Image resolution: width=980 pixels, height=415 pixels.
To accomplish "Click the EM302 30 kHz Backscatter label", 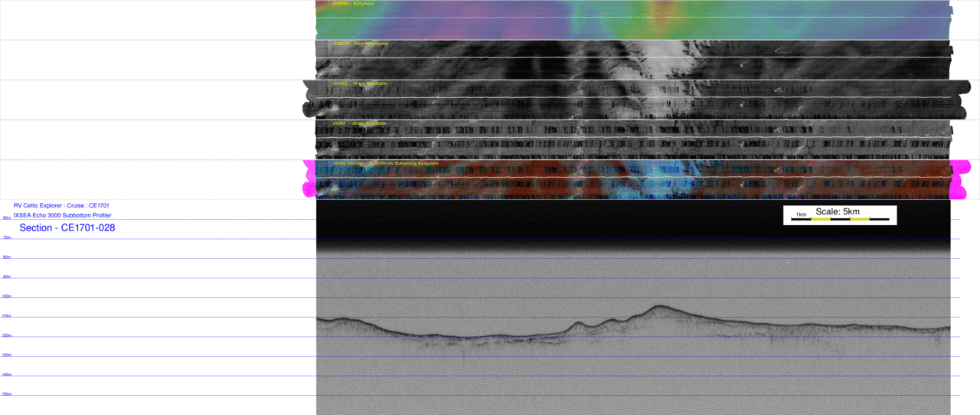I will (x=360, y=123).
